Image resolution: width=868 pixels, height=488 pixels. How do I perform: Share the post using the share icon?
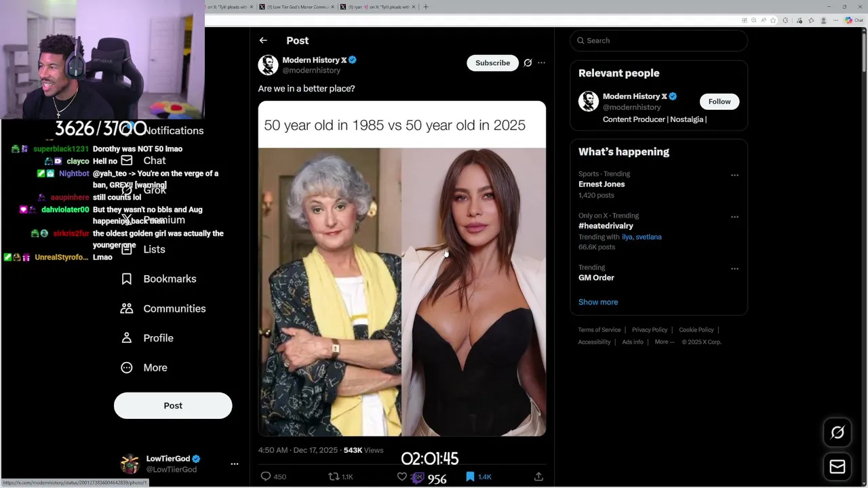(x=538, y=476)
